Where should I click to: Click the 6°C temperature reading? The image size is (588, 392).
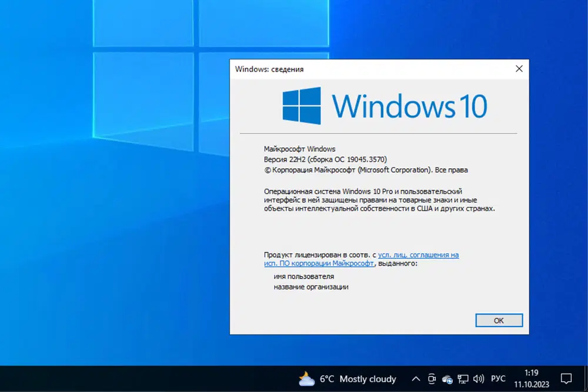pos(328,379)
